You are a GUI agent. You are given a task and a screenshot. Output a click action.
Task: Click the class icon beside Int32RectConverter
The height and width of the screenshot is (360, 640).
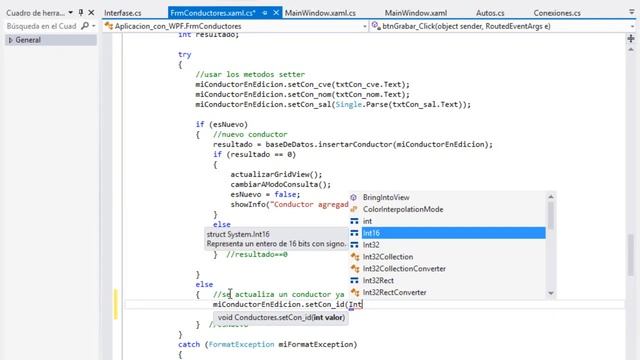click(355, 292)
